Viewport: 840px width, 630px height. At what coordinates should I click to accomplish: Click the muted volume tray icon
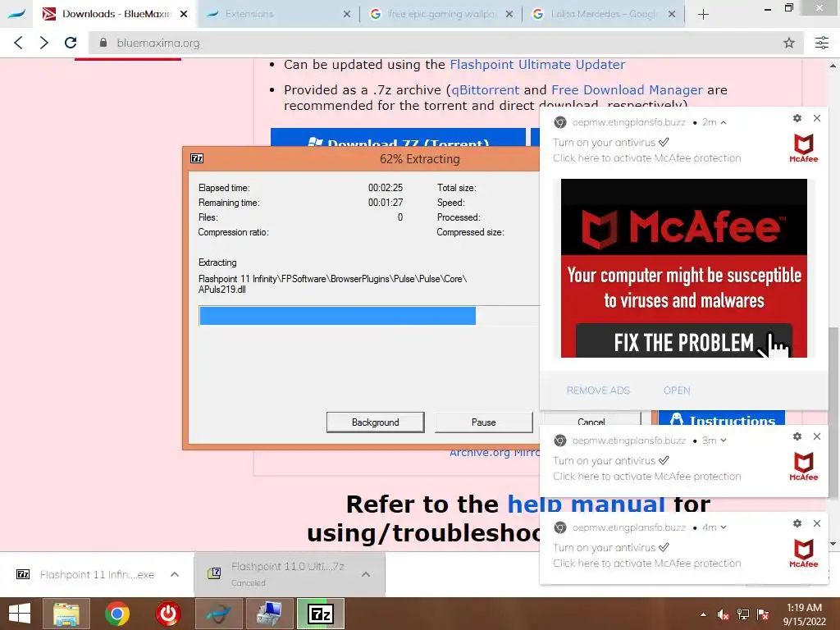[724, 614]
